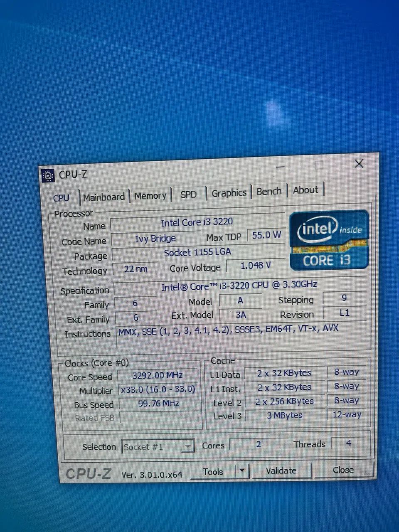Click the Bus Speed value 99.76 MHz
This screenshot has height=532, width=399.
pos(158,404)
